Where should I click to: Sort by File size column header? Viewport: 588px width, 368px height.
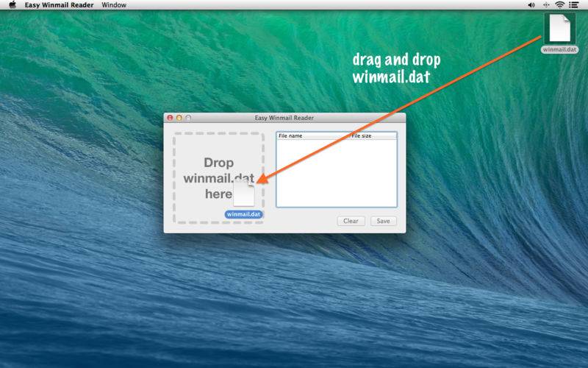373,135
